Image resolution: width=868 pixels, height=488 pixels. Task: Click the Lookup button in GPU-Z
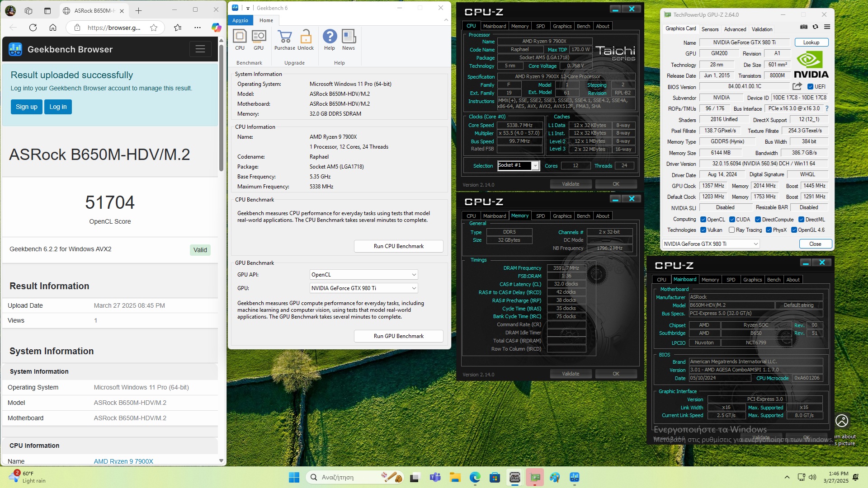[x=811, y=42]
